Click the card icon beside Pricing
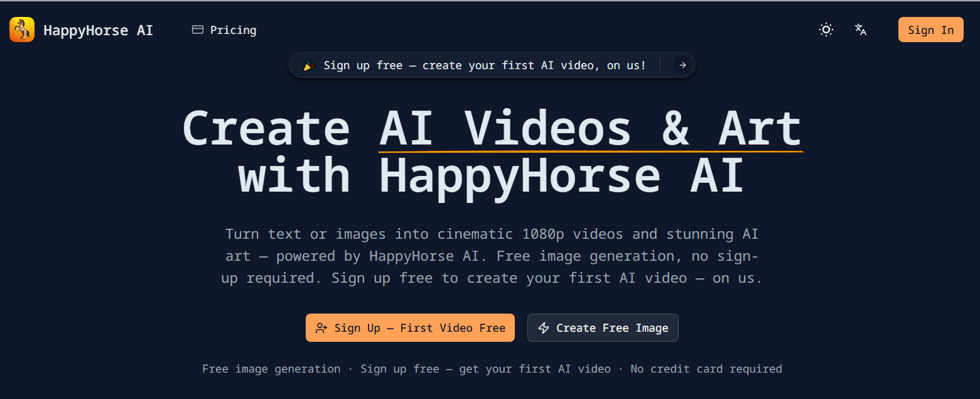This screenshot has width=980, height=399. 197,29
